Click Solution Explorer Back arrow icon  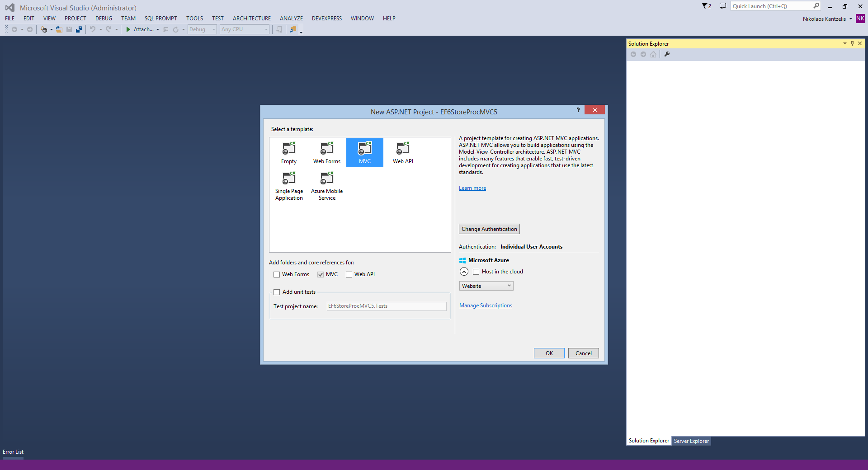coord(633,54)
